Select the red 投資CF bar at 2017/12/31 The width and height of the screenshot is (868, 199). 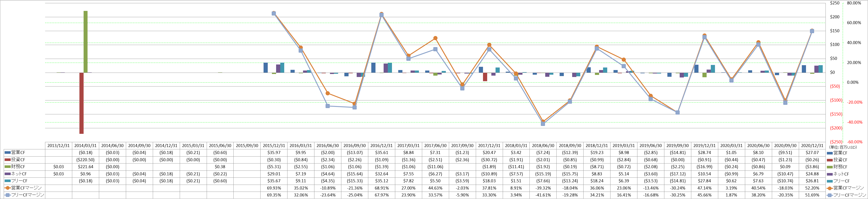click(x=485, y=77)
